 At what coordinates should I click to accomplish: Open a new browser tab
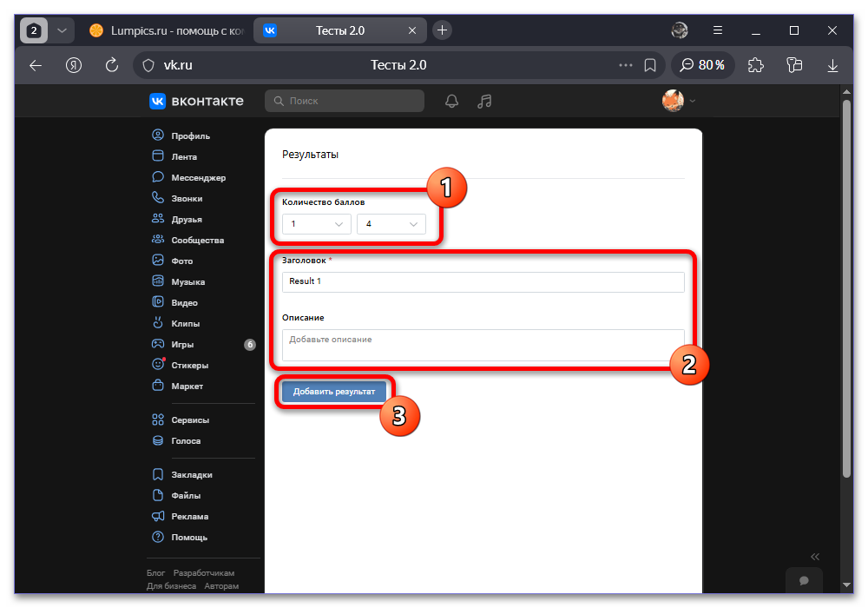tap(442, 30)
